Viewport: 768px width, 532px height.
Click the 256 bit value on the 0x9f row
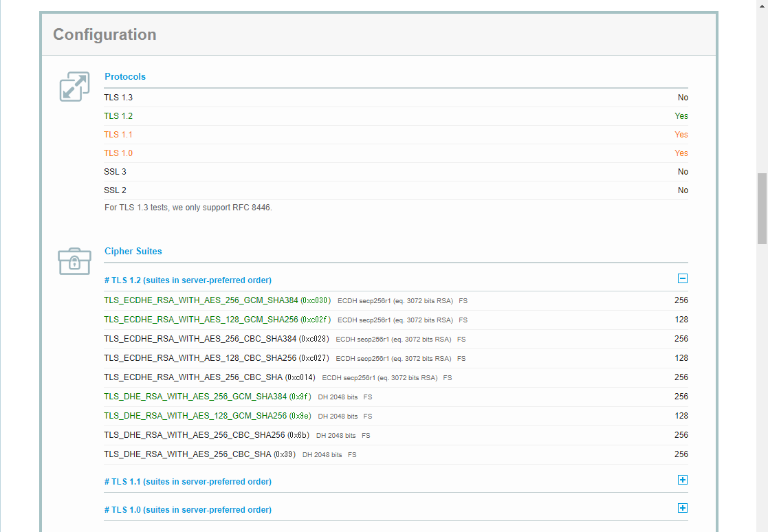click(x=681, y=397)
